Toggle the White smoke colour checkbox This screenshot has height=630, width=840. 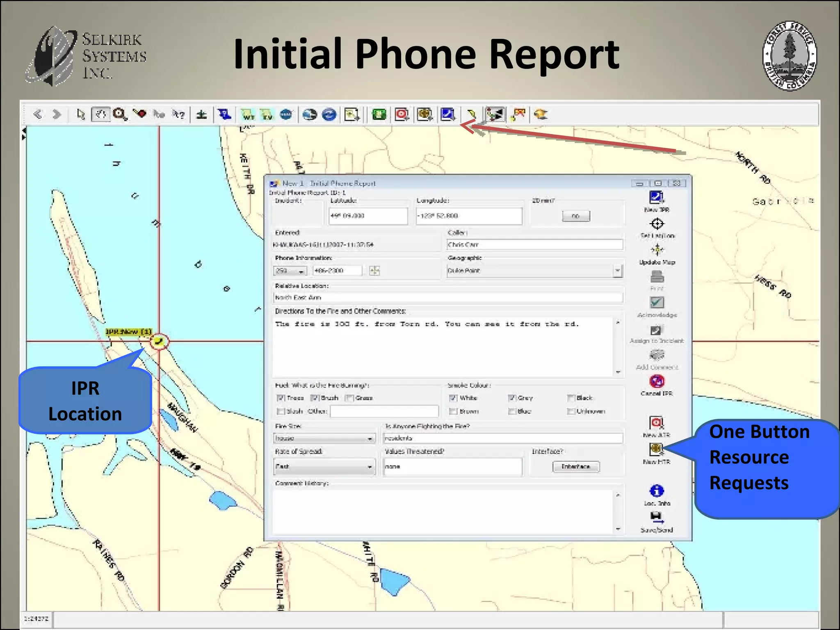(453, 398)
